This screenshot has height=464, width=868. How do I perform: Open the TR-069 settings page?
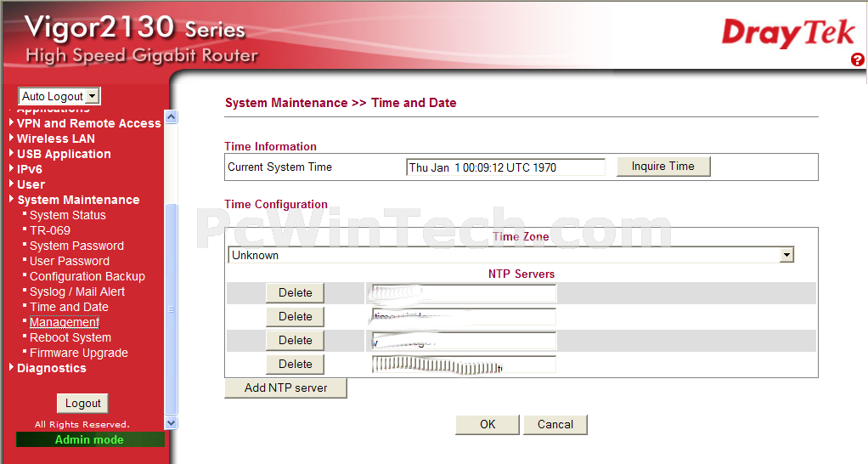pos(50,230)
